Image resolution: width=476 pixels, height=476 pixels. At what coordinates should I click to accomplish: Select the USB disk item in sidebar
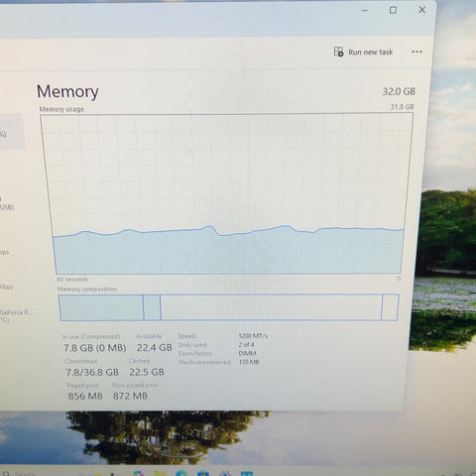(7, 203)
